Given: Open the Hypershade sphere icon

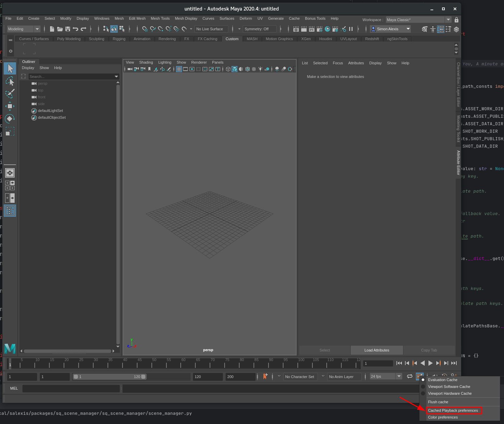Looking at the screenshot, I should [x=327, y=29].
